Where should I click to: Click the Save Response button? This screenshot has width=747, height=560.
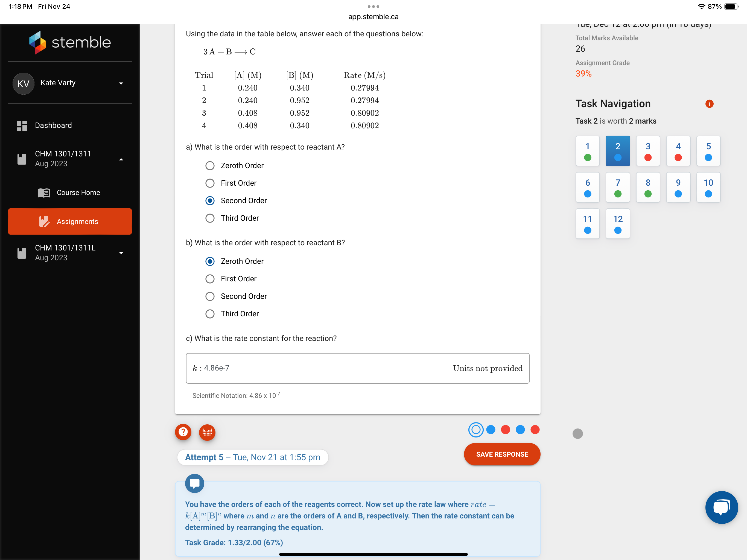[x=502, y=454]
